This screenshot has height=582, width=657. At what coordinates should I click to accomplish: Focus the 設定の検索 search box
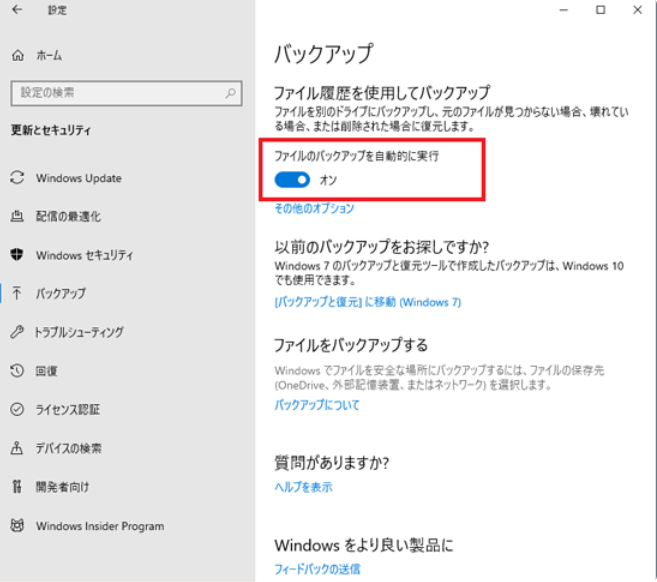pyautogui.click(x=127, y=93)
